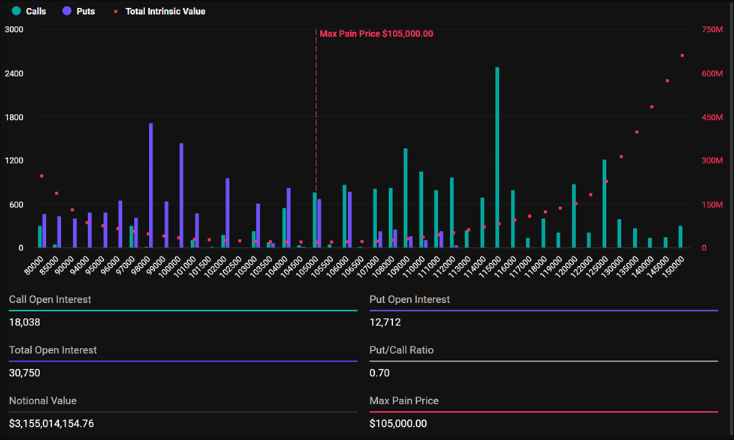This screenshot has width=734, height=440.
Task: Click the Put/Call Ratio value 0.70
Action: (x=379, y=372)
